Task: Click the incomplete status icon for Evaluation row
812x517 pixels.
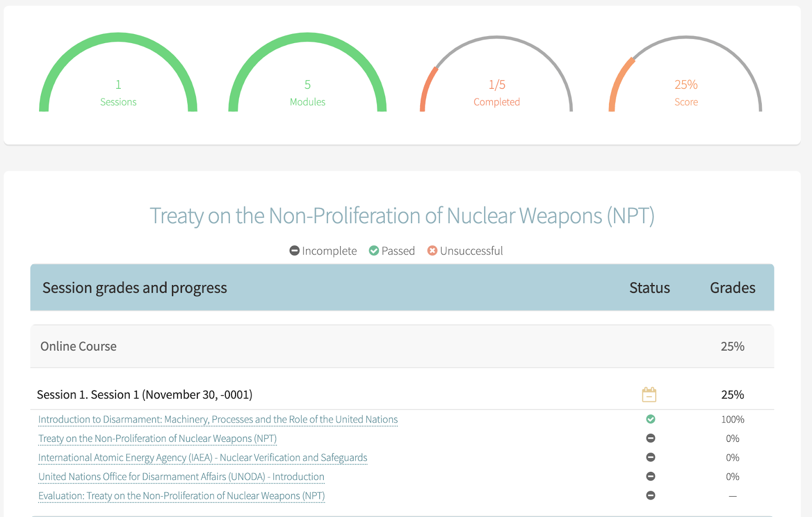Action: pos(651,495)
